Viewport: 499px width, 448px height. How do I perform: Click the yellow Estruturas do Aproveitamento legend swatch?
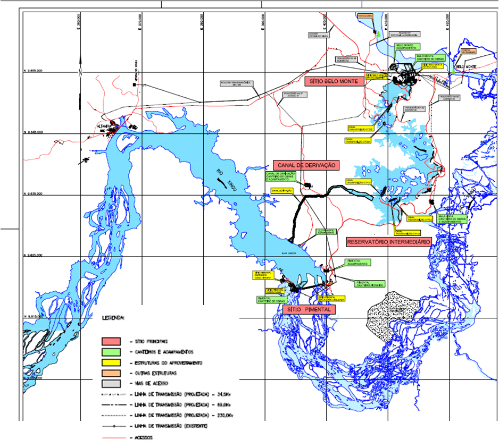pos(111,362)
